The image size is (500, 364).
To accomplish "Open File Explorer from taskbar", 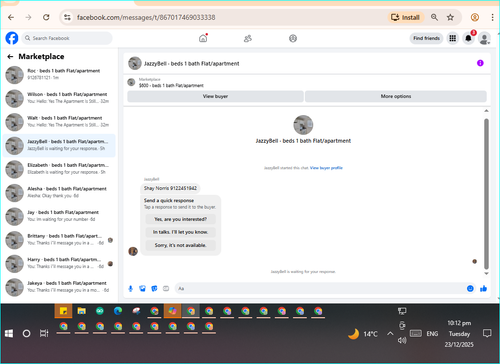I will 82,311.
